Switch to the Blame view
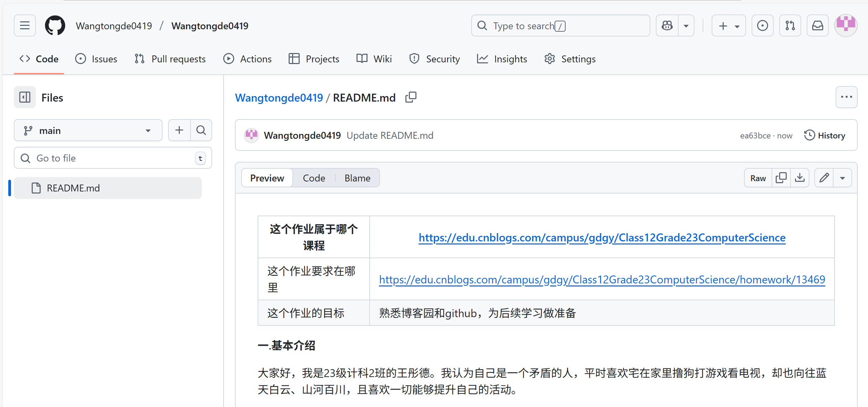This screenshot has width=868, height=407. tap(357, 178)
